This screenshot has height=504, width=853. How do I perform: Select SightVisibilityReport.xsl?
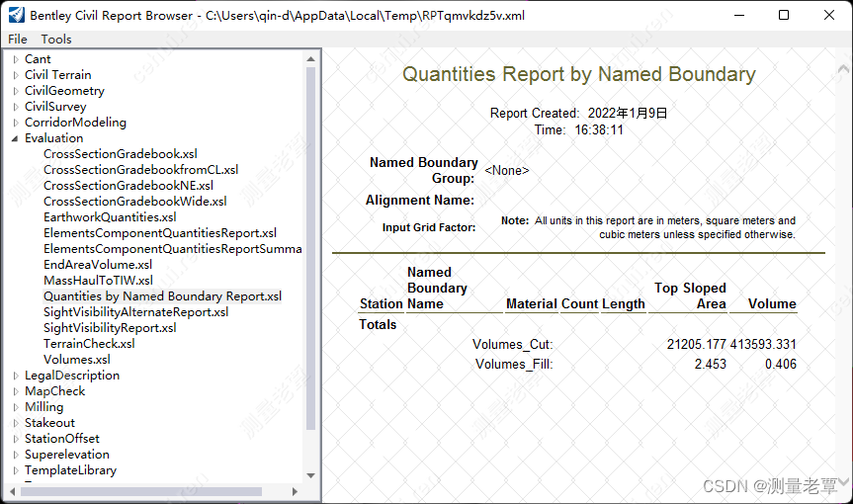(x=110, y=327)
